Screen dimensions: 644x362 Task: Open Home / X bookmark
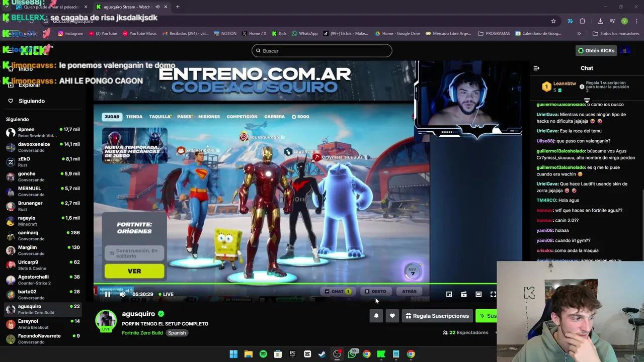point(254,34)
